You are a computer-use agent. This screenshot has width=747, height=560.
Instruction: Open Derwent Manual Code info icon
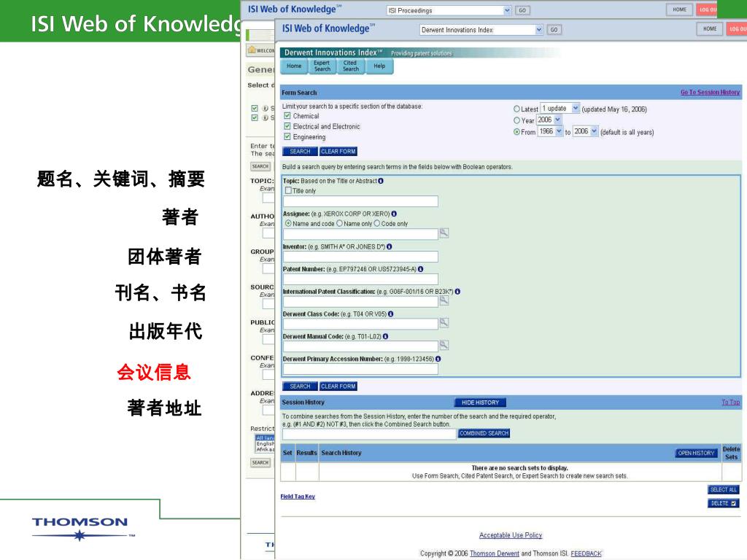click(x=385, y=336)
